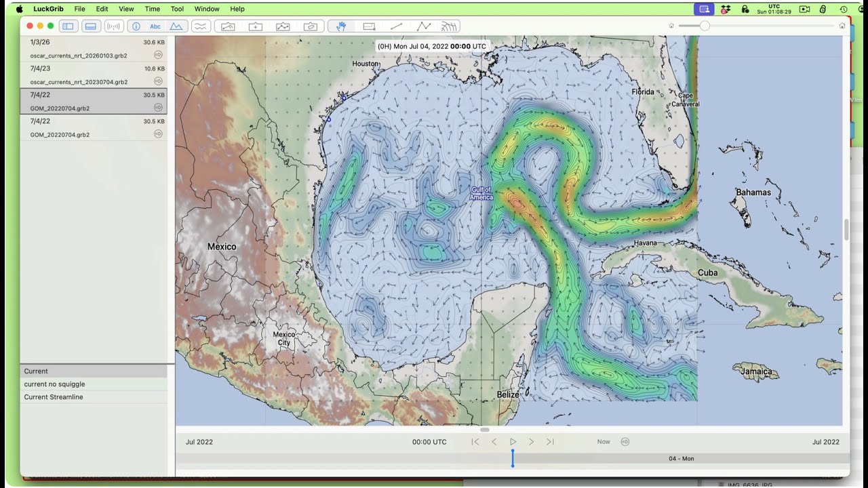This screenshot has width=868, height=488.
Task: Select the multi-segment path tool
Action: (423, 26)
